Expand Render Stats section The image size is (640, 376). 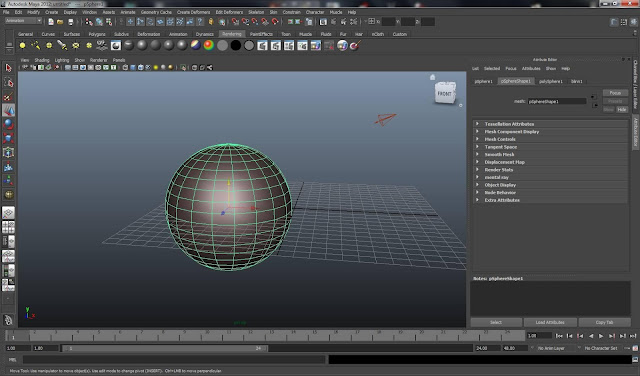pos(551,170)
